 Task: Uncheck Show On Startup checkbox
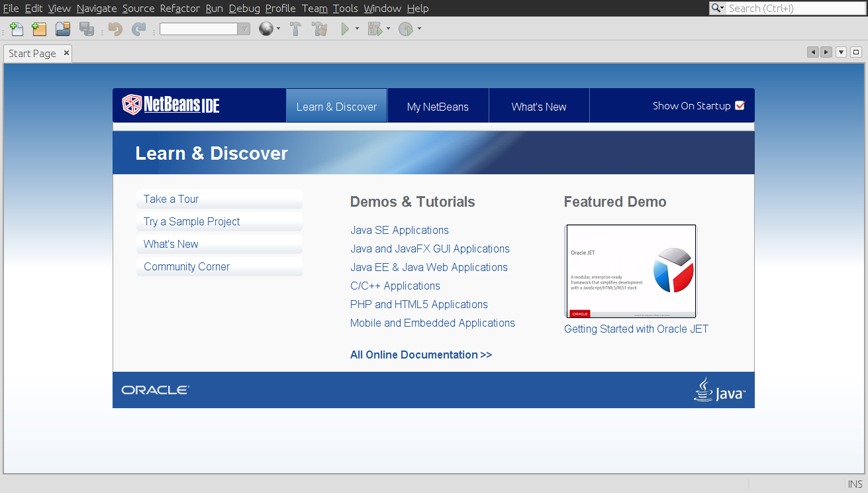point(740,105)
